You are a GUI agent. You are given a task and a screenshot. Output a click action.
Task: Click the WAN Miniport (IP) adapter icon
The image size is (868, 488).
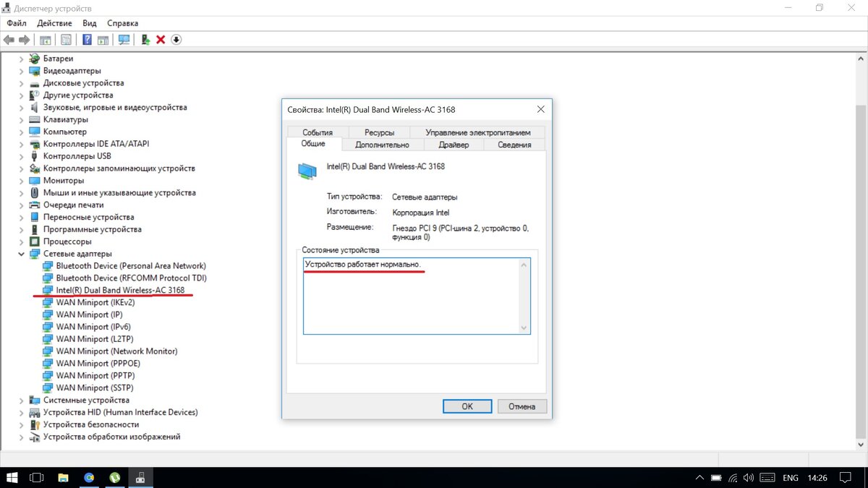48,314
